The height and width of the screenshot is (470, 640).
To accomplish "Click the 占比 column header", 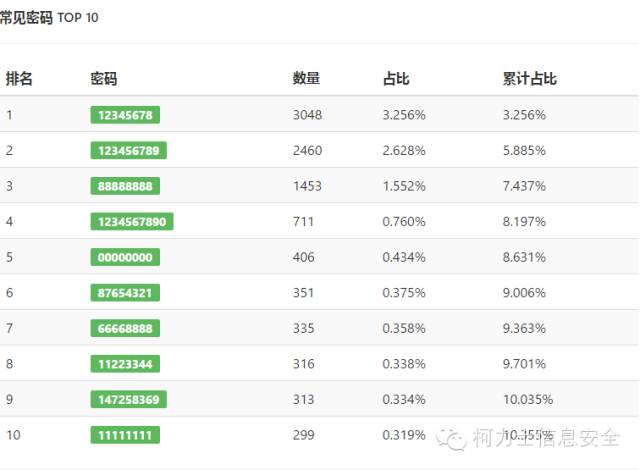I will (396, 78).
